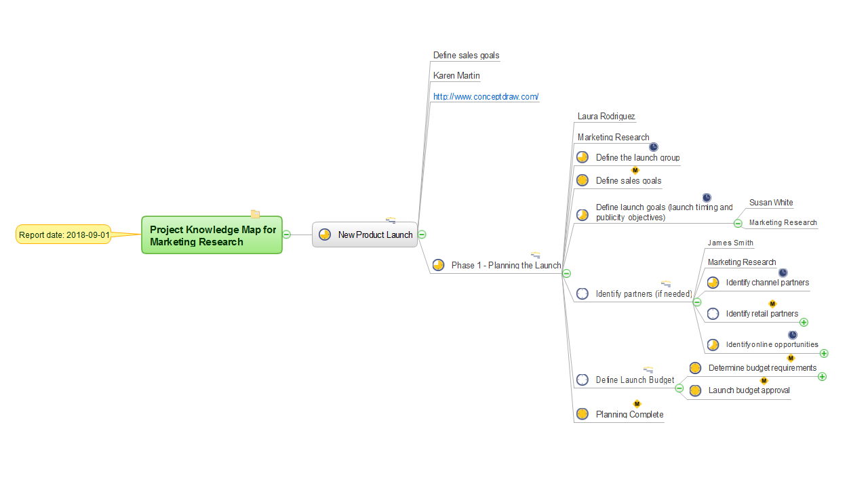This screenshot has width=868, height=488.
Task: Click the clock icon above Identify online opportunities
Action: pyautogui.click(x=793, y=335)
